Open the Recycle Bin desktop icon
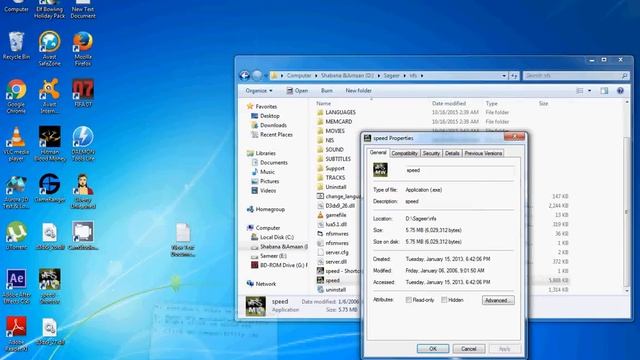 (x=16, y=46)
